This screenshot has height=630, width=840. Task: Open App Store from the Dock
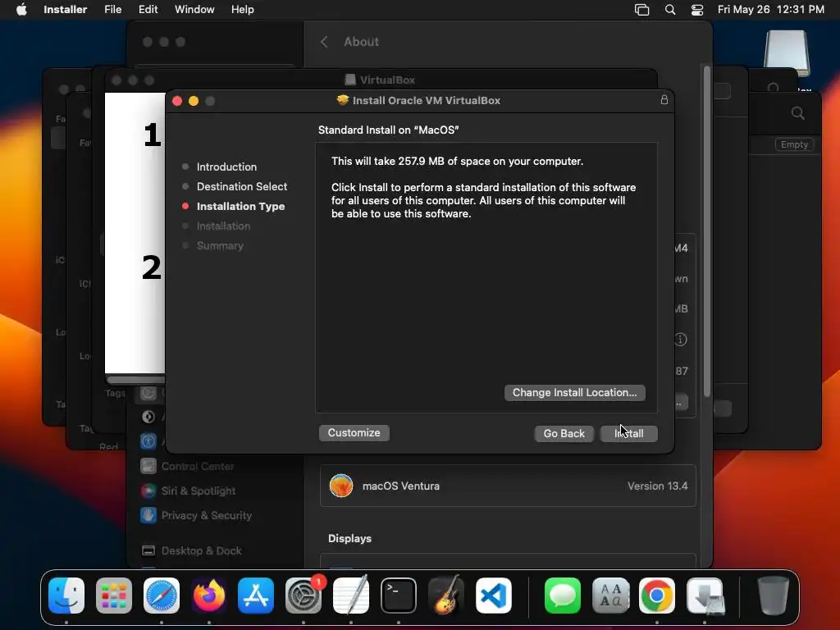[x=256, y=596]
